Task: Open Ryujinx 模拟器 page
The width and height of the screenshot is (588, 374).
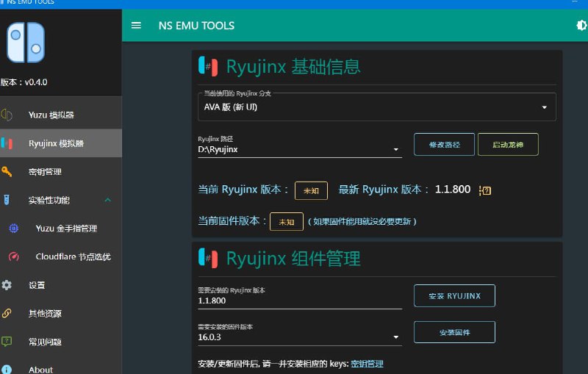Action: [61, 143]
